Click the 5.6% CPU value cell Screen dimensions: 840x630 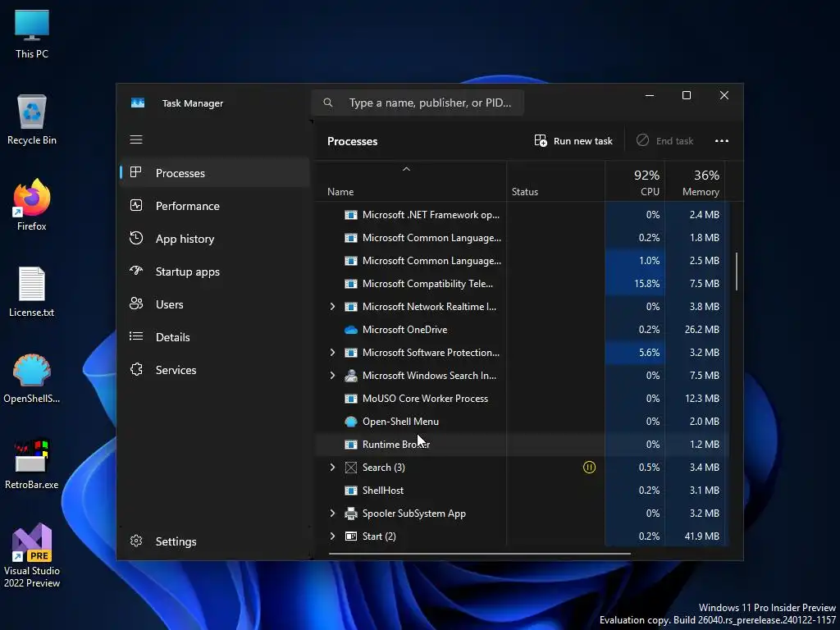635,353
